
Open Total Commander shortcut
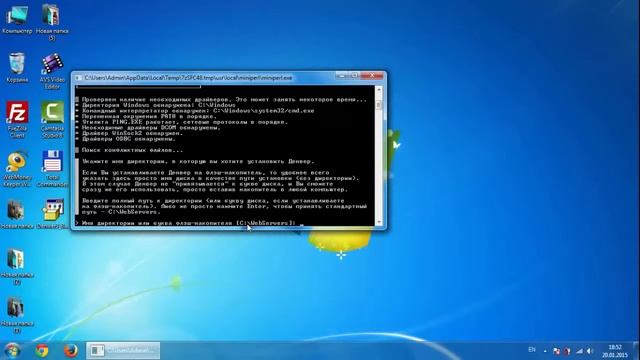[52, 169]
